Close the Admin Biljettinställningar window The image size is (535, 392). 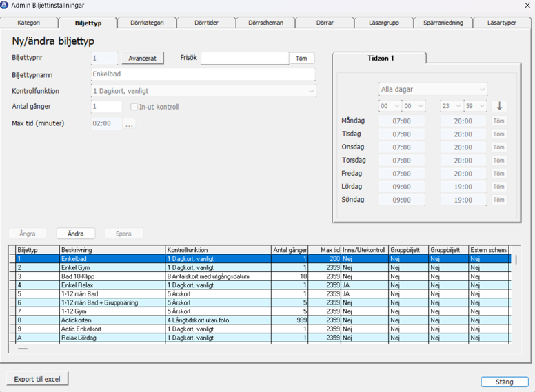tap(527, 5)
